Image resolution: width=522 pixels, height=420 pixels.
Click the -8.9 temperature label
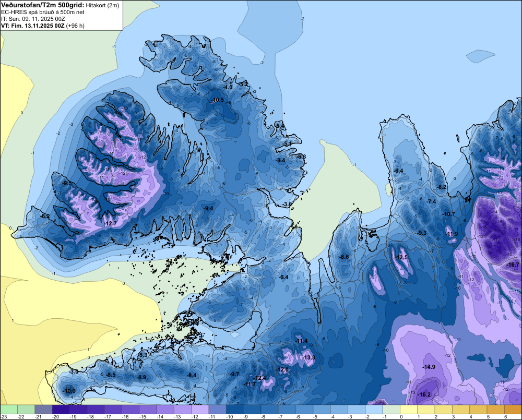point(142,377)
